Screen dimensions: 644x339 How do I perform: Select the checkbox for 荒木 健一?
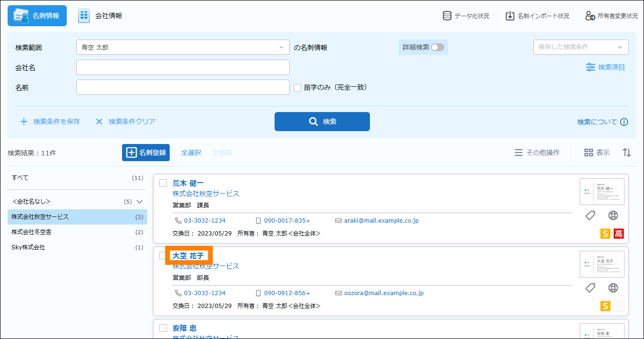coord(163,183)
